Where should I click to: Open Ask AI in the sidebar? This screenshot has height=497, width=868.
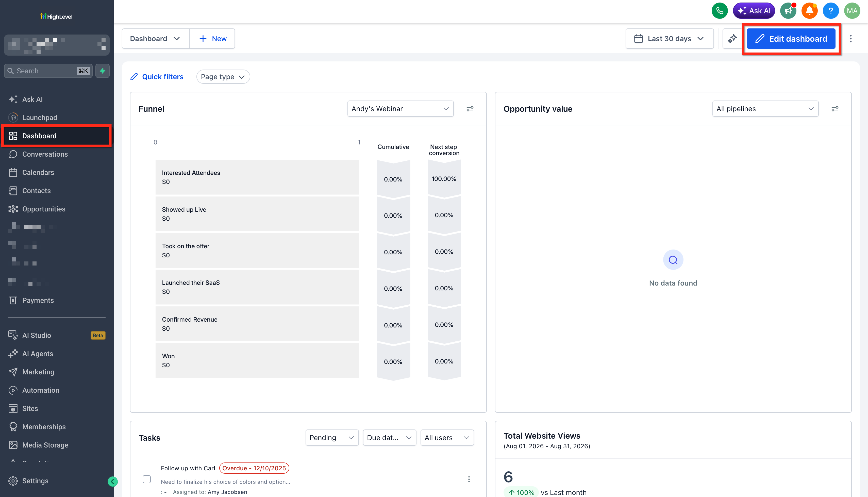click(57, 99)
